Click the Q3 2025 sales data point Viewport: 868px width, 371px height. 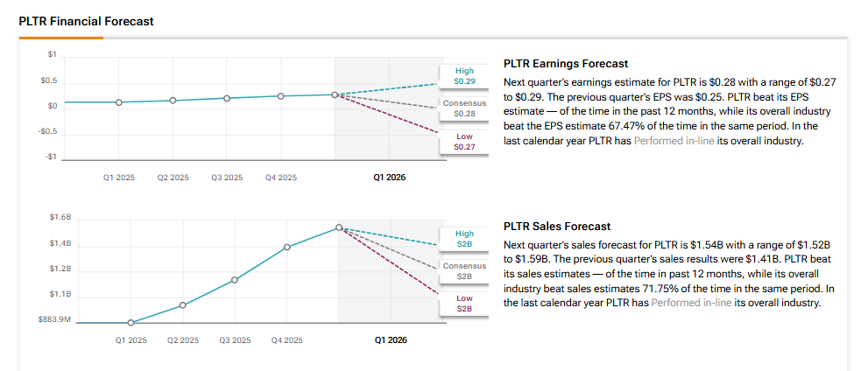235,280
